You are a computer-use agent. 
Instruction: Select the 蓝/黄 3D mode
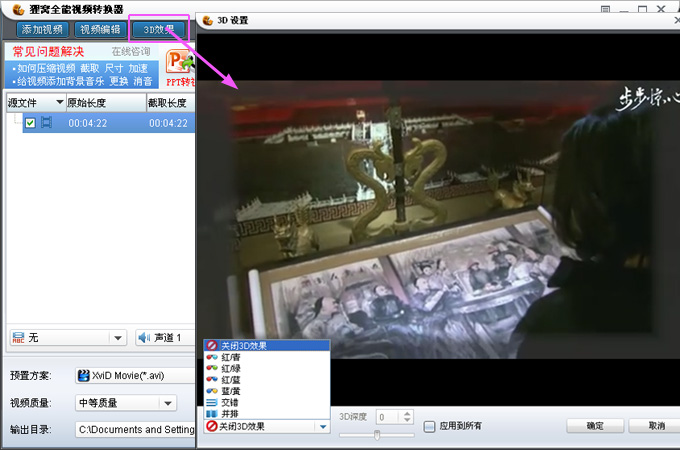tap(267, 391)
